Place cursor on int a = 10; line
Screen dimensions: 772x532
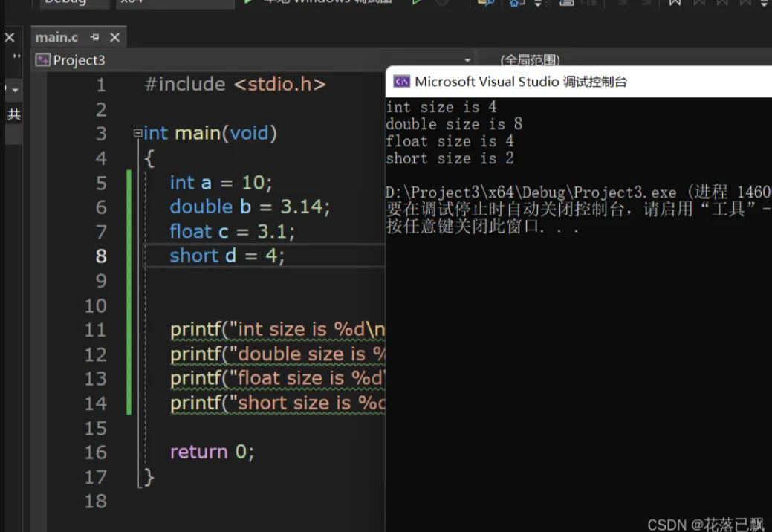click(x=221, y=183)
